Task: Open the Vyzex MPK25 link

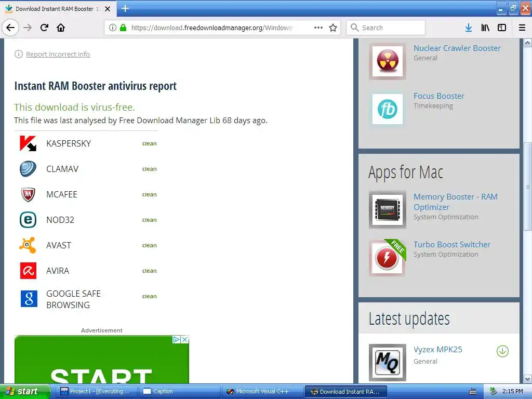Action: tap(437, 350)
